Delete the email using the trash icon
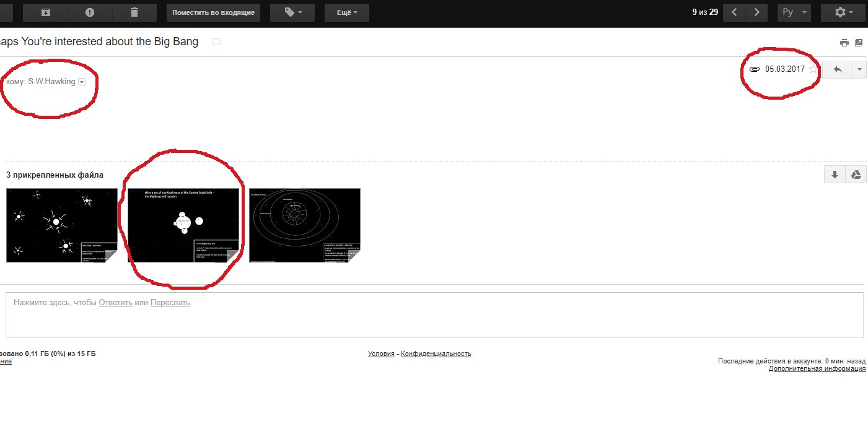This screenshot has height=447, width=868. point(134,12)
